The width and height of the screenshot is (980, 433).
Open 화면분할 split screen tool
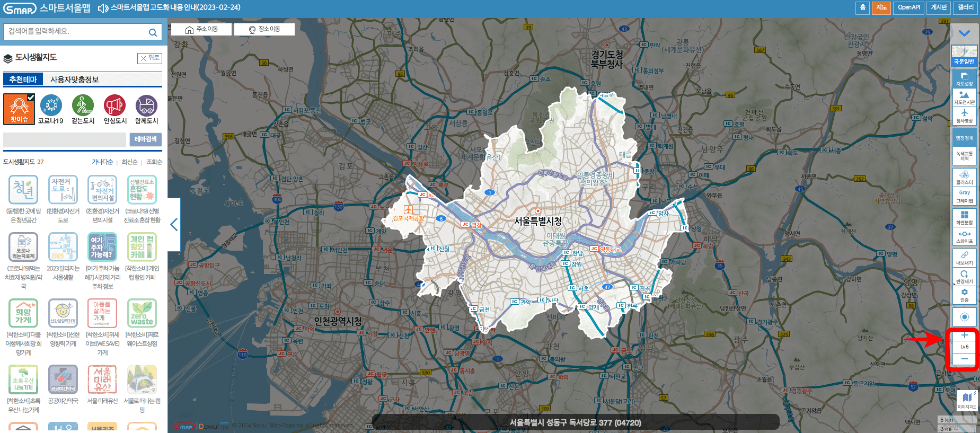(964, 218)
